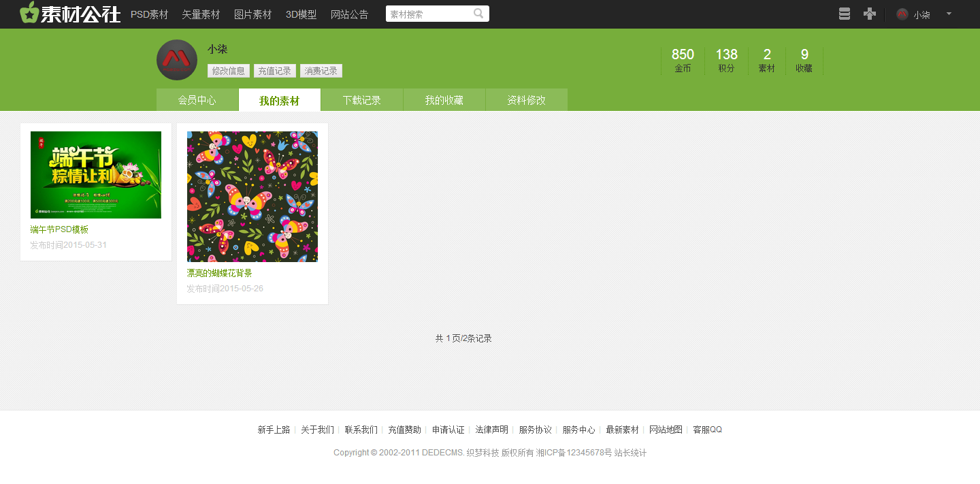This screenshot has height=484, width=980.
Task: Select the 我的收藏 tab
Action: [444, 100]
